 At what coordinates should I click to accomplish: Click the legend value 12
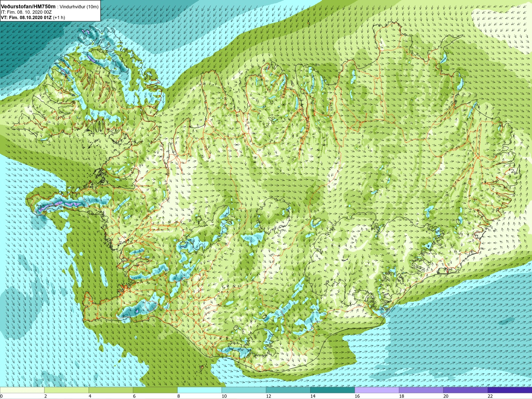pos(269,396)
